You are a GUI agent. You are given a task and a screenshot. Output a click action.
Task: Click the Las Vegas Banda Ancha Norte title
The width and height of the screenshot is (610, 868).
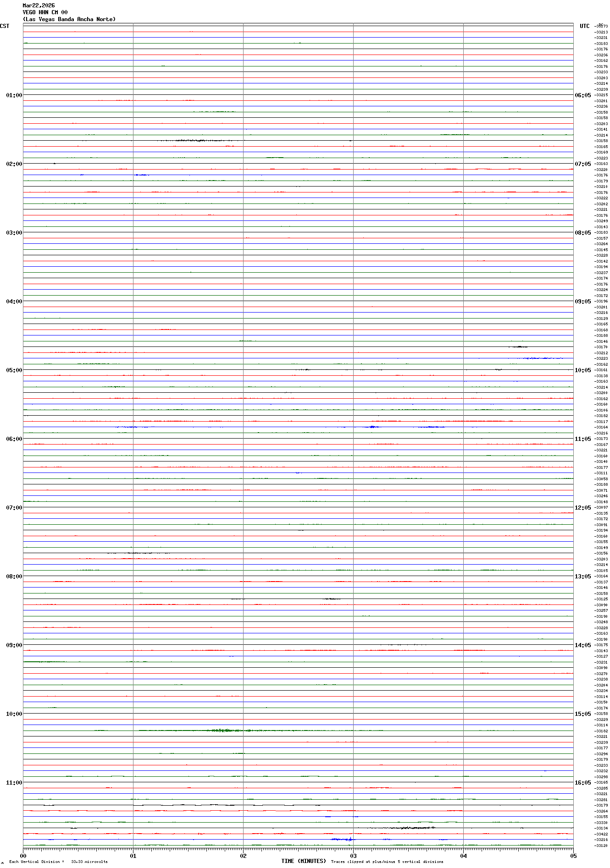tap(69, 19)
